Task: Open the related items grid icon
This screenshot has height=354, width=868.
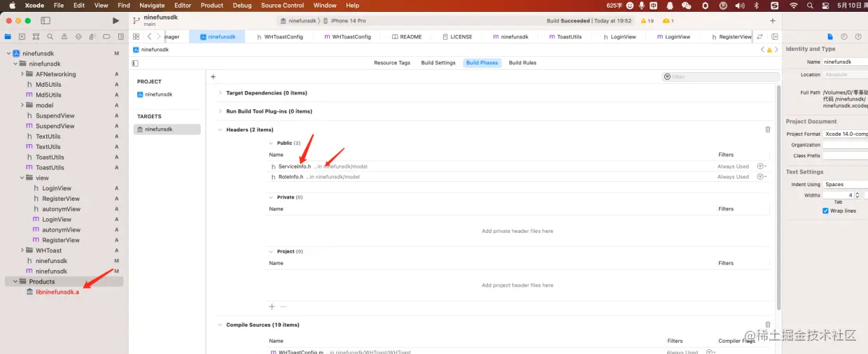Action: (136, 36)
